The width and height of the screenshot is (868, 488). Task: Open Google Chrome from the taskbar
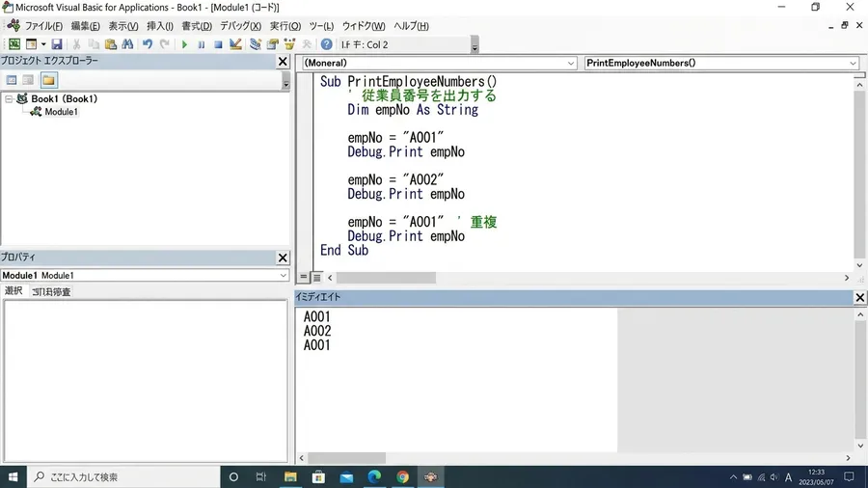(402, 477)
